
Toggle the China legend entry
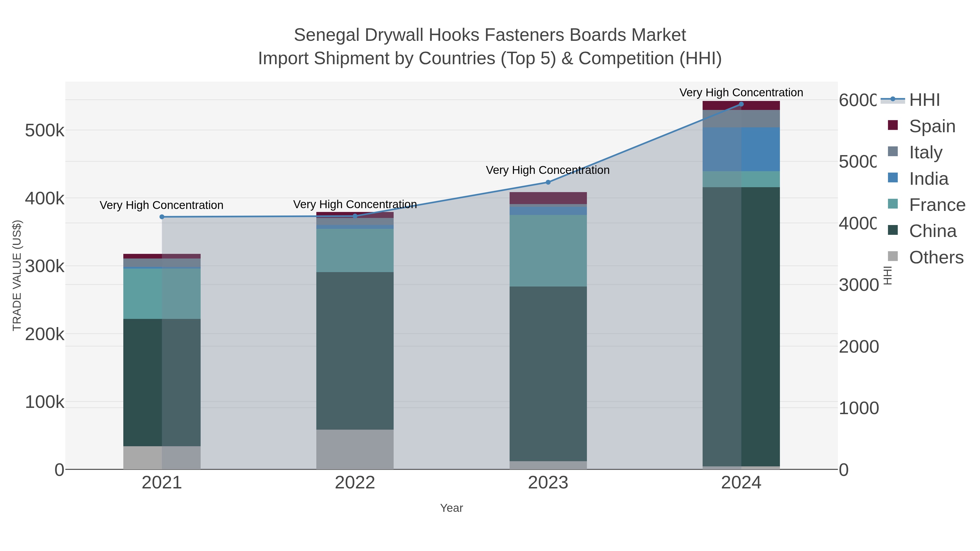(x=922, y=231)
